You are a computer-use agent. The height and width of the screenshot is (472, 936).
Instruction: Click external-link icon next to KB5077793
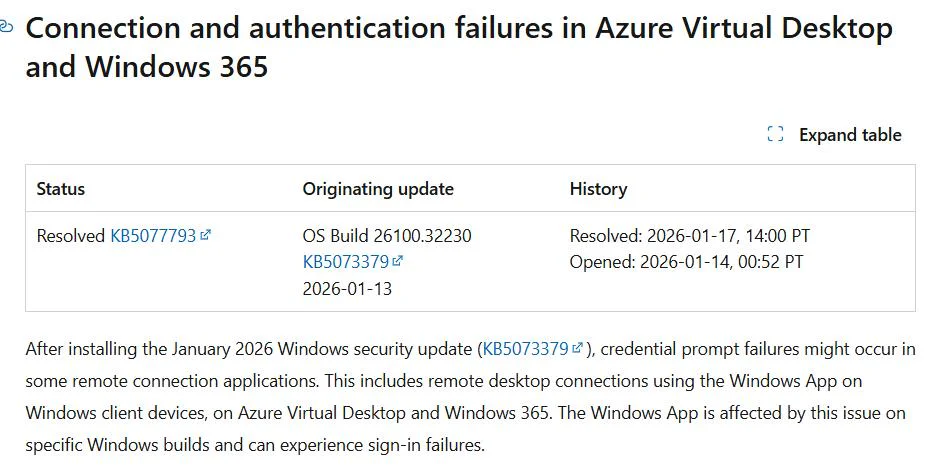(206, 236)
